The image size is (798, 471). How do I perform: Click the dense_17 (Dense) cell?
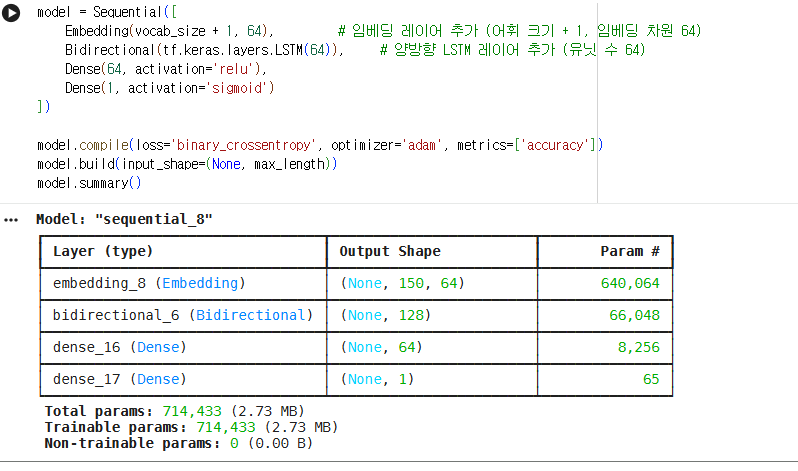point(120,379)
